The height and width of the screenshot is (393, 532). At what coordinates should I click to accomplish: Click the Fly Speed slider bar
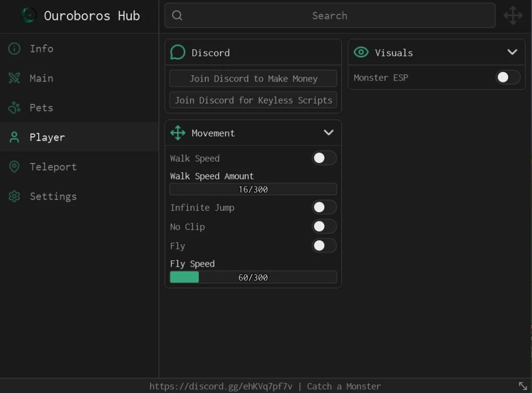[x=253, y=278]
